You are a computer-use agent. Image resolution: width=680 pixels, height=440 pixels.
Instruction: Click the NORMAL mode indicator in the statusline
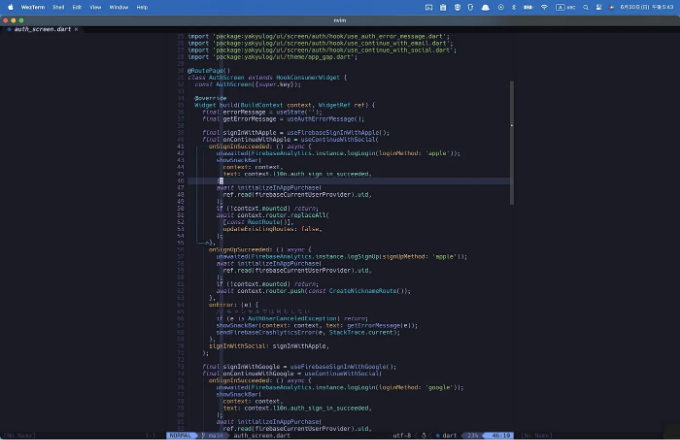180,435
